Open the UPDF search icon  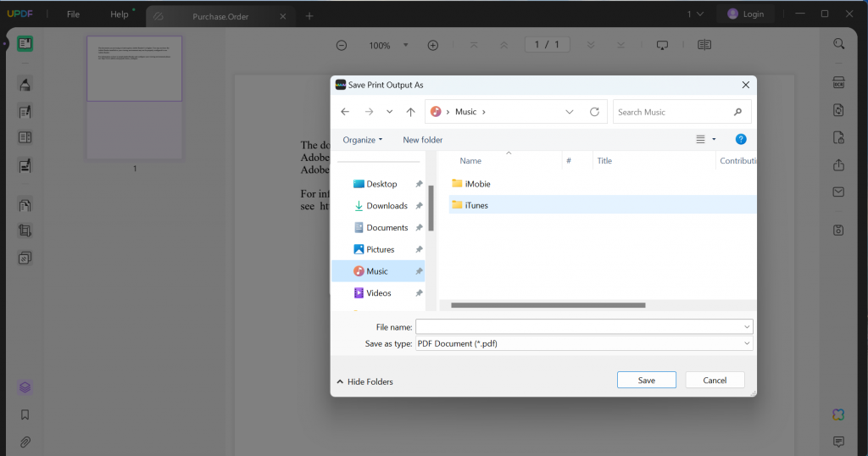[838, 44]
